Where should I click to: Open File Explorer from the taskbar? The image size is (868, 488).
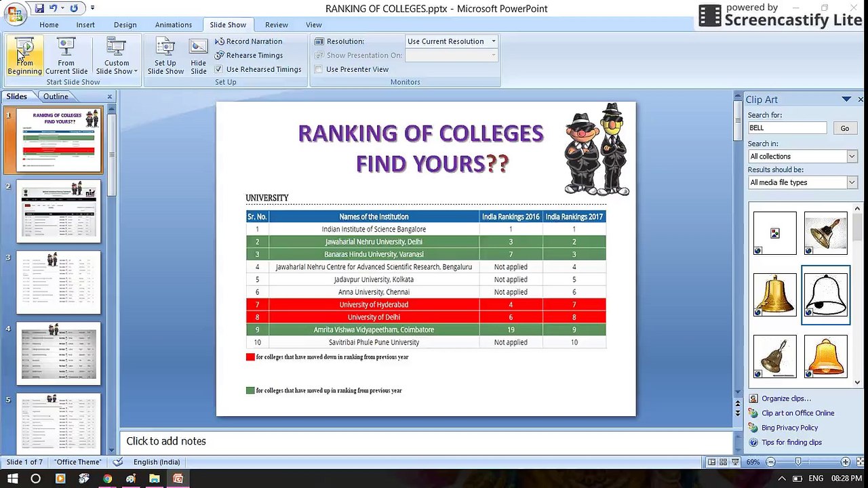point(155,479)
